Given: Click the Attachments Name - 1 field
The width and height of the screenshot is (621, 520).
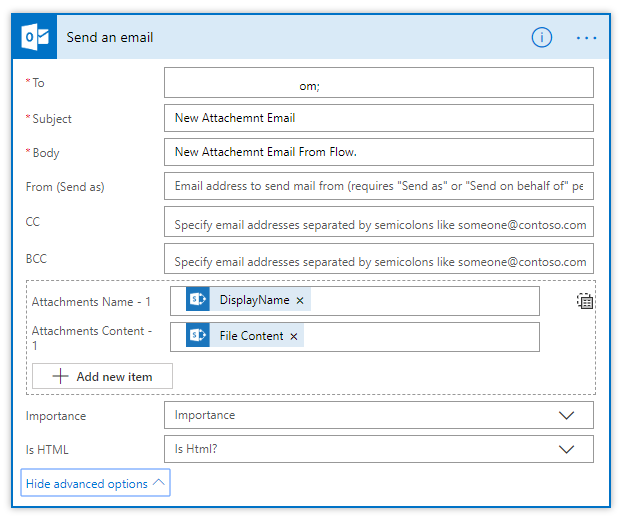Looking at the screenshot, I should 355,301.
